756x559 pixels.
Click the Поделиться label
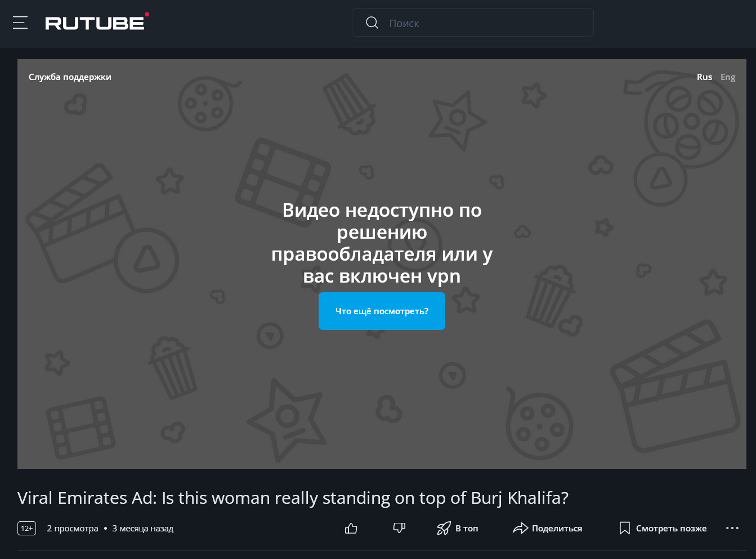(x=557, y=528)
